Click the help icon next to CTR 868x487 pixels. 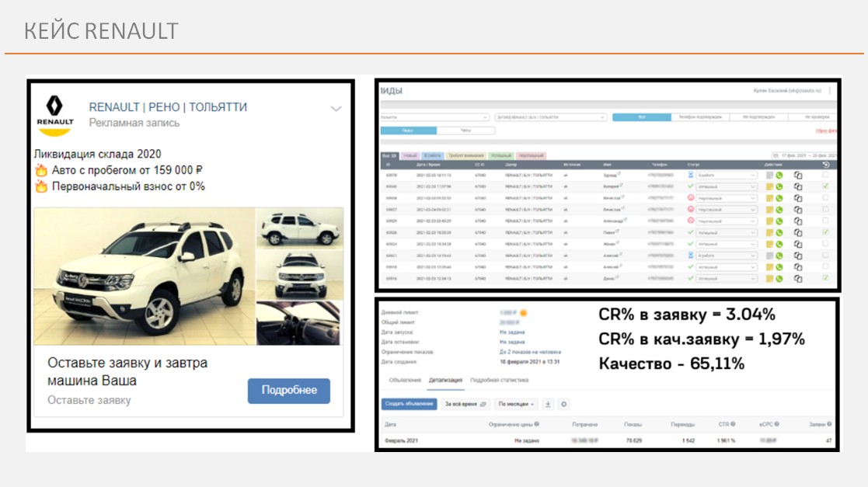pos(733,424)
